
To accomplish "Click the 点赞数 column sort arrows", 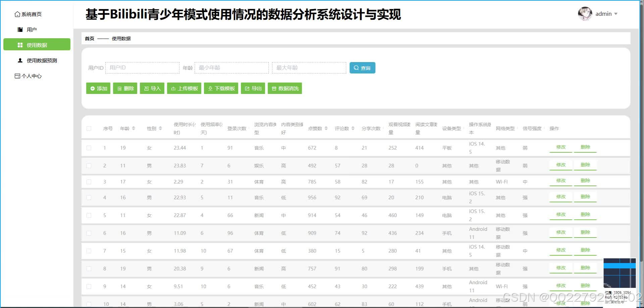I will click(x=326, y=128).
